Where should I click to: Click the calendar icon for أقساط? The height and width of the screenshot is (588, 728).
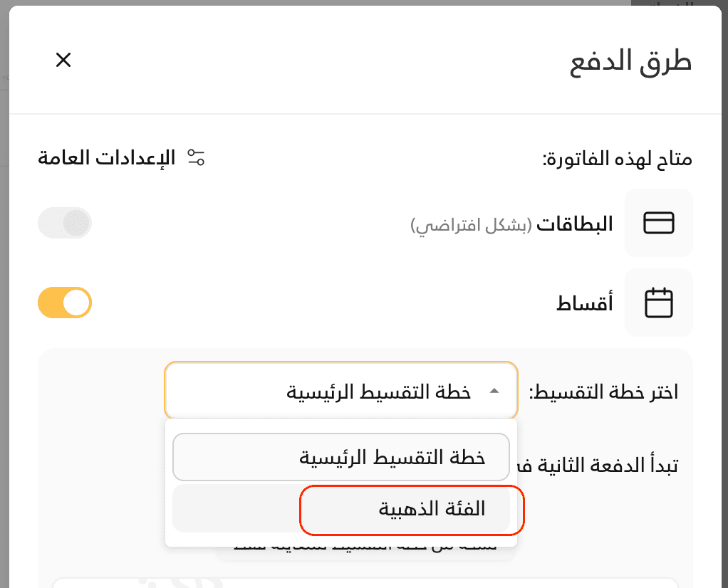click(658, 303)
